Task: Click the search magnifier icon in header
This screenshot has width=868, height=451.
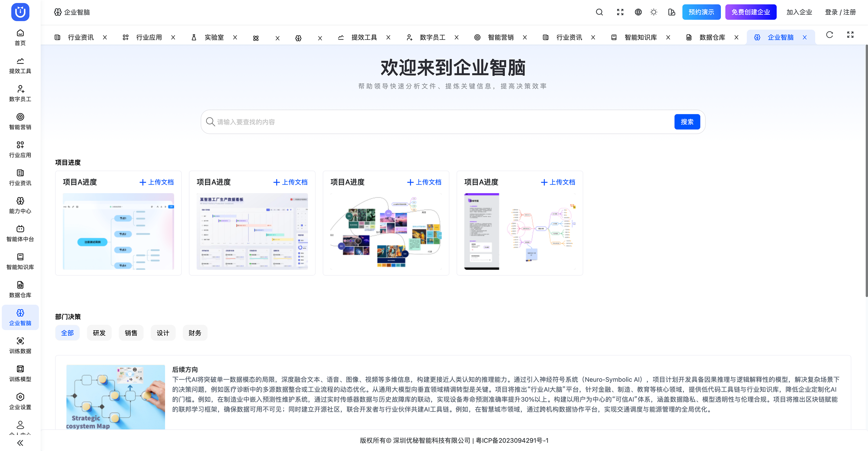Action: tap(599, 12)
